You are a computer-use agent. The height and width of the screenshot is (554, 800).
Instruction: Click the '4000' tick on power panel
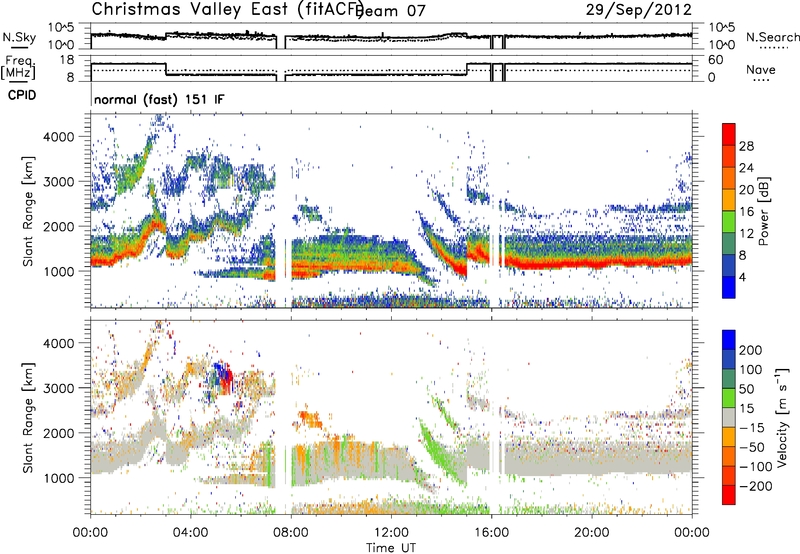point(58,137)
